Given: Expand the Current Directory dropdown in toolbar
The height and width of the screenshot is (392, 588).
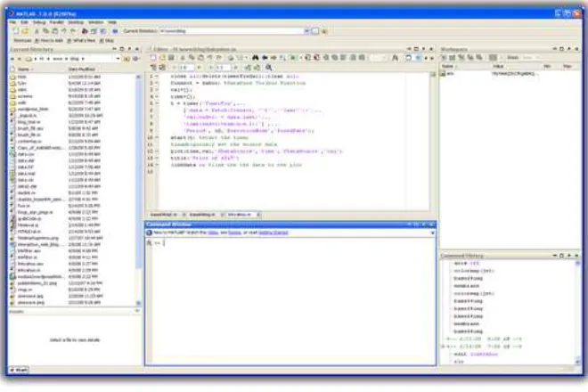Looking at the screenshot, I should [306, 31].
